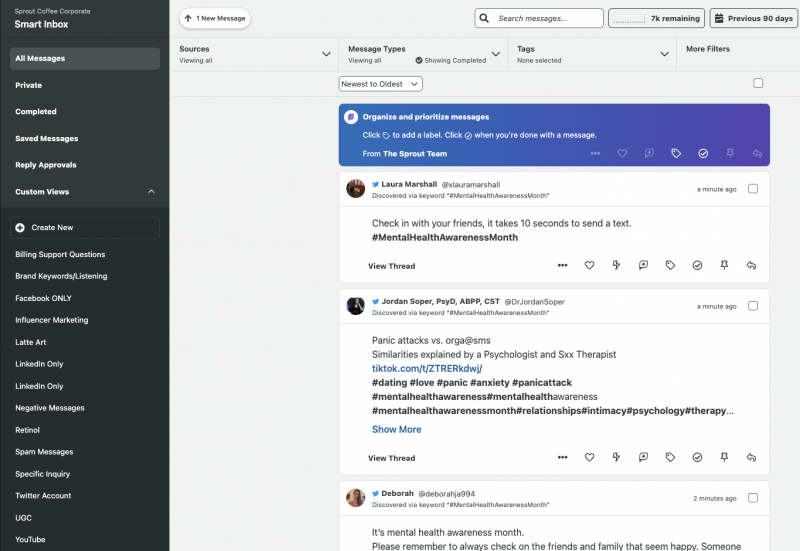Like Laura Marshall's message with heart icon
The image size is (800, 551).
pyautogui.click(x=589, y=265)
